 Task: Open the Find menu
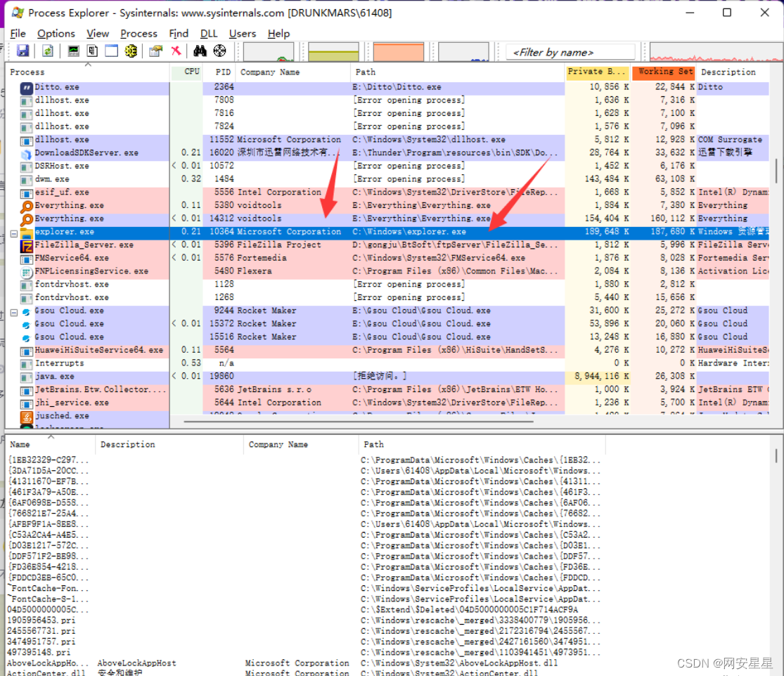pyautogui.click(x=179, y=34)
